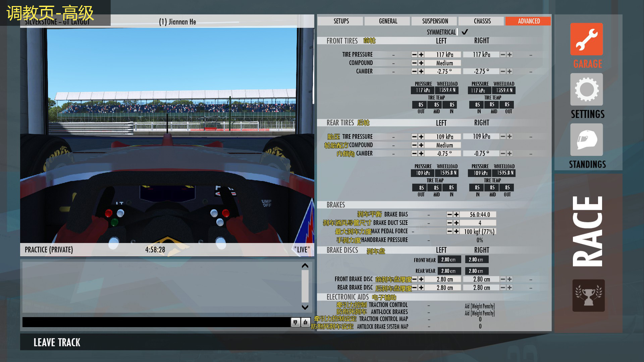This screenshot has width=644, height=362.
Task: Increase rear left tire pressure
Action: 421,137
